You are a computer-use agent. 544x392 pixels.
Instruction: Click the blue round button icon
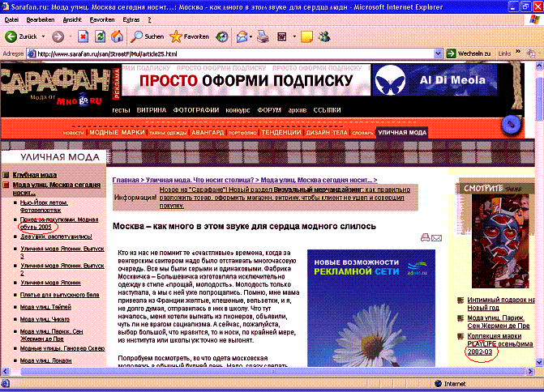pos(511,124)
